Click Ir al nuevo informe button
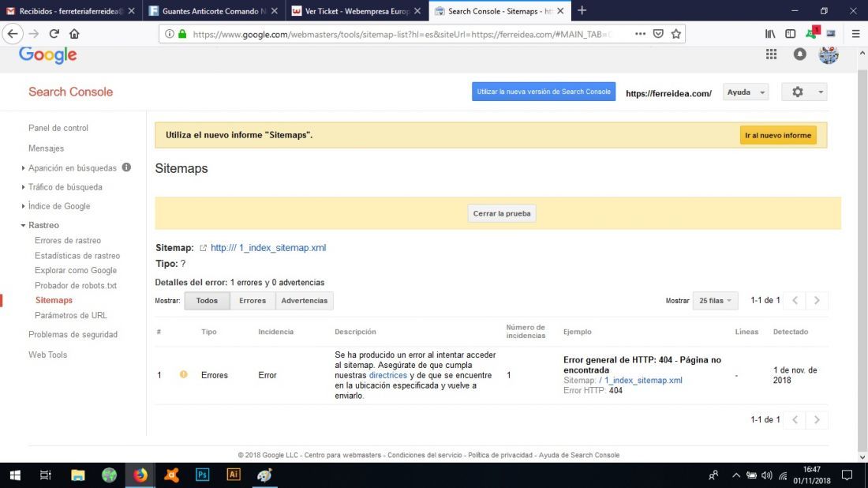The width and height of the screenshot is (868, 488). click(778, 135)
